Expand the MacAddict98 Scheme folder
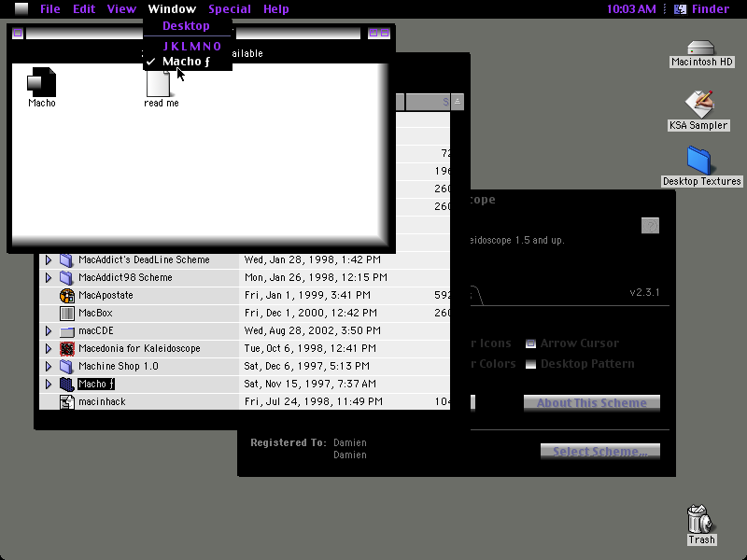 (x=49, y=277)
